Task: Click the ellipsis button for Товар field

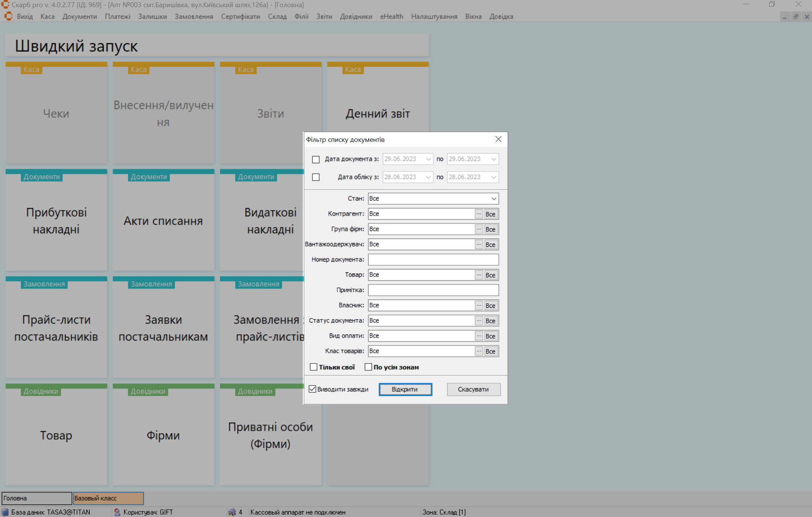Action: tap(478, 275)
